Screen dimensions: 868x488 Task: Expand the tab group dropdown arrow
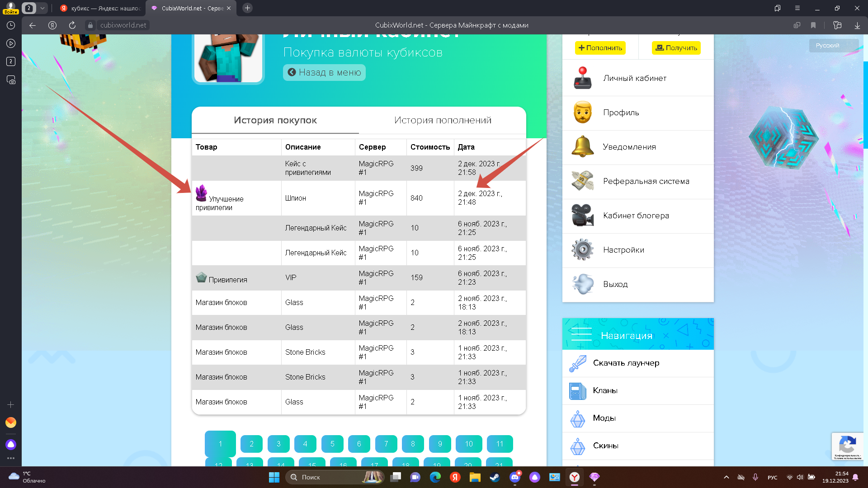coord(42,8)
